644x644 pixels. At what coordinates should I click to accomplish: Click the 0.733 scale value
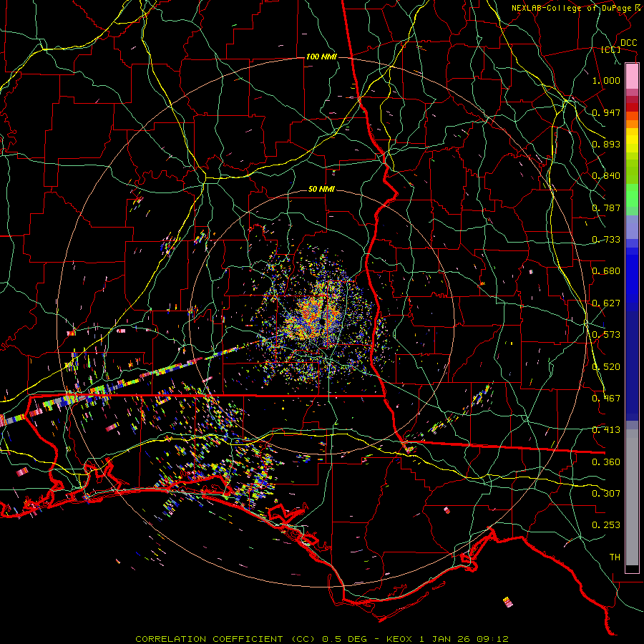606,240
